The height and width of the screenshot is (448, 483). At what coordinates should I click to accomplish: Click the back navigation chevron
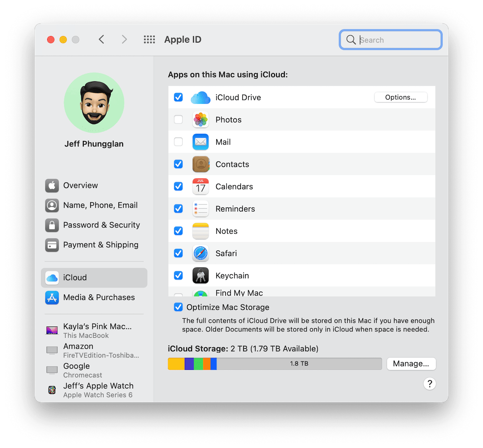(x=101, y=39)
